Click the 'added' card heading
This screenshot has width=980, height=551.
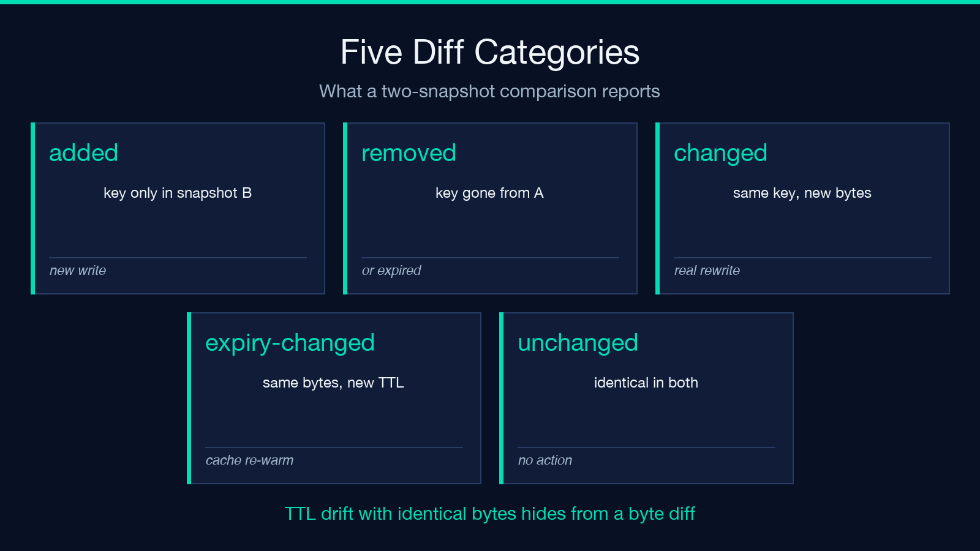[x=83, y=153]
